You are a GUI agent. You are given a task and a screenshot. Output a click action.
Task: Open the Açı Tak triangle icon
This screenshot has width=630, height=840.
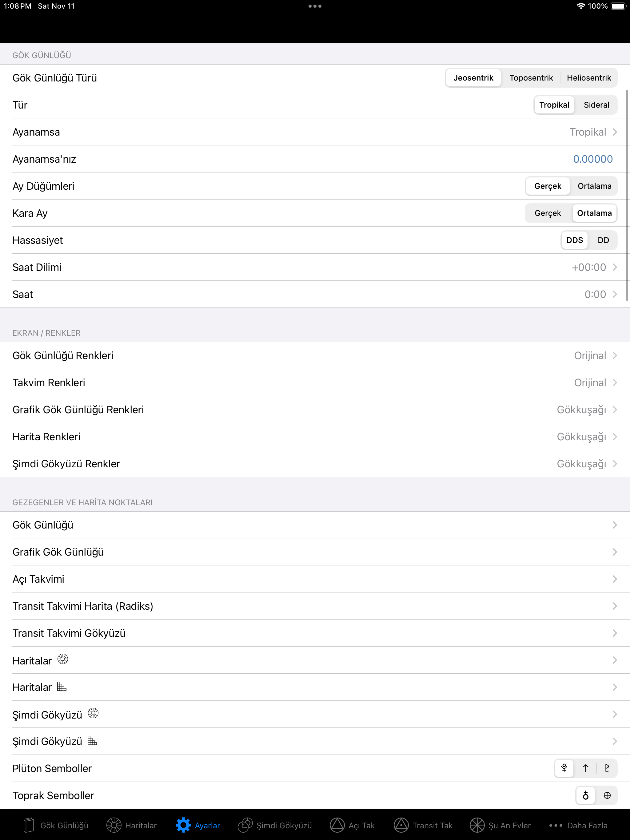337,825
